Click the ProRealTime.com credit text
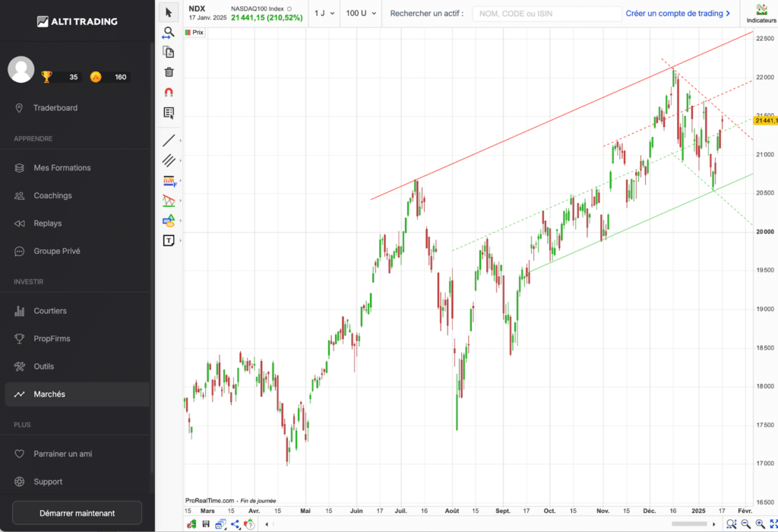Viewport: 778px width, 532px height. coord(210,501)
